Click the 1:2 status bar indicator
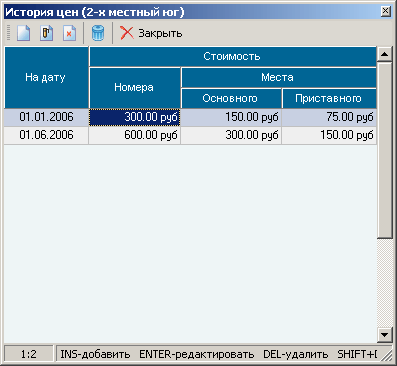 tap(29, 354)
